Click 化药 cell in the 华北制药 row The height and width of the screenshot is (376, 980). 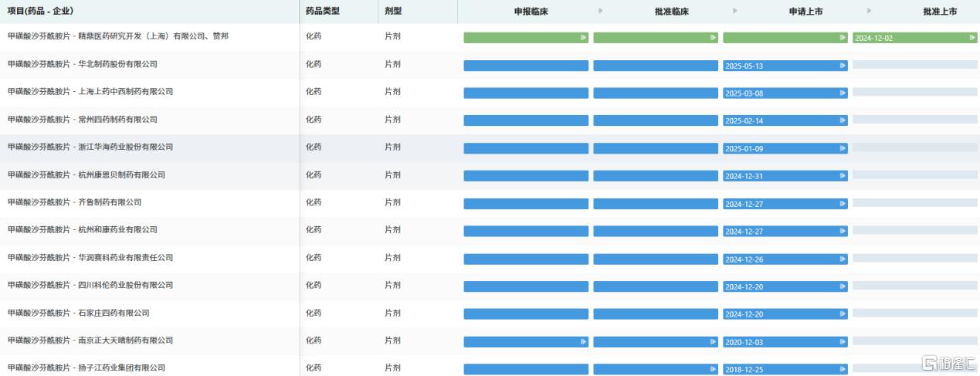click(314, 64)
